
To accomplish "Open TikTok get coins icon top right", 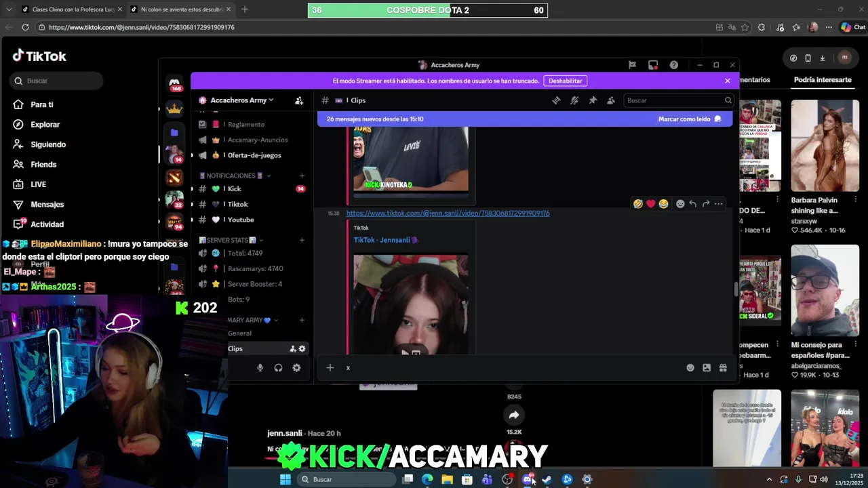I will point(793,58).
